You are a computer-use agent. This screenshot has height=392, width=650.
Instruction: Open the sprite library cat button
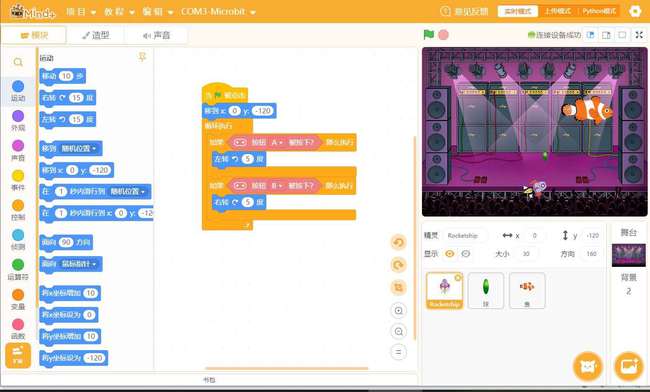point(587,366)
